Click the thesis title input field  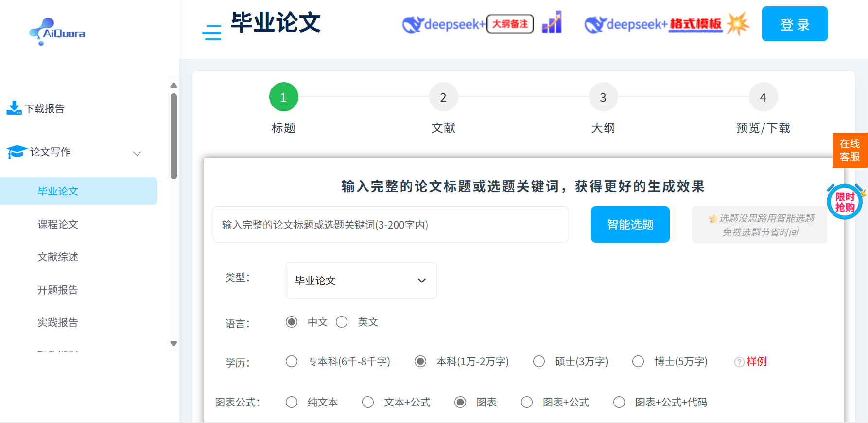click(x=390, y=224)
